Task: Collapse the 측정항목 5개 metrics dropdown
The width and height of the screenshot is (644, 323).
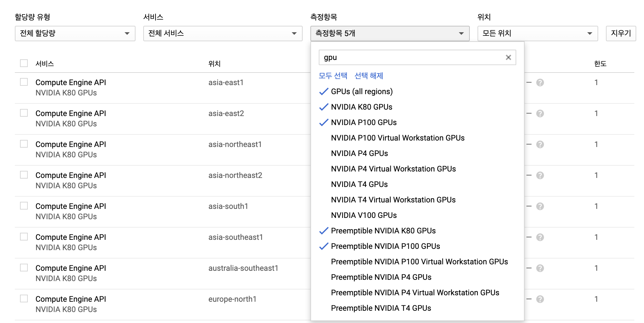Action: (x=390, y=34)
